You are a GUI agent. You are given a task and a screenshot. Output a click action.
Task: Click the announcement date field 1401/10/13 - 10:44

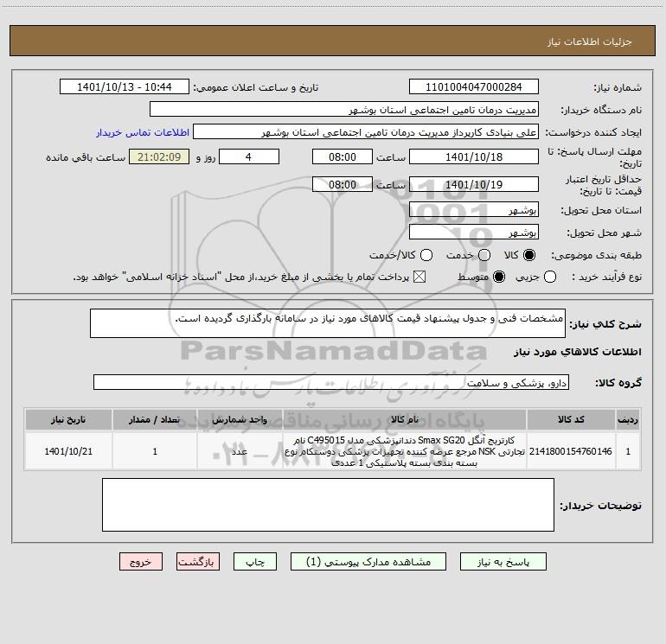click(125, 87)
